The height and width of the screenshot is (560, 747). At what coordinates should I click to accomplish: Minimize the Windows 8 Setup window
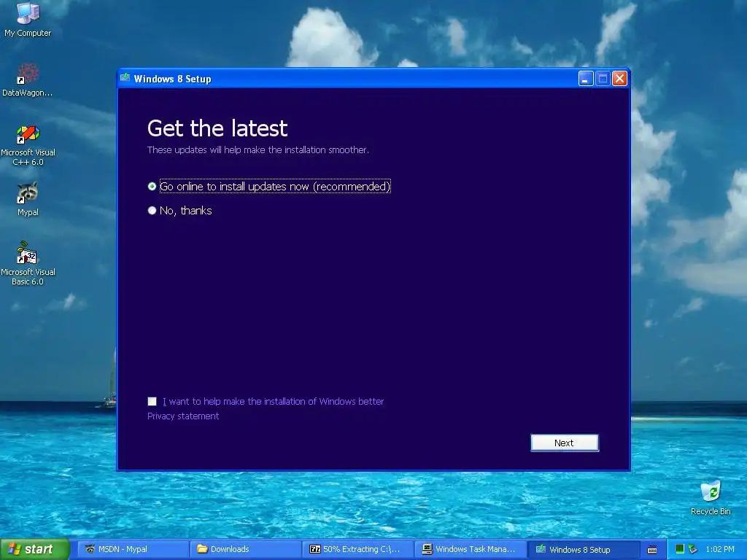pyautogui.click(x=586, y=79)
